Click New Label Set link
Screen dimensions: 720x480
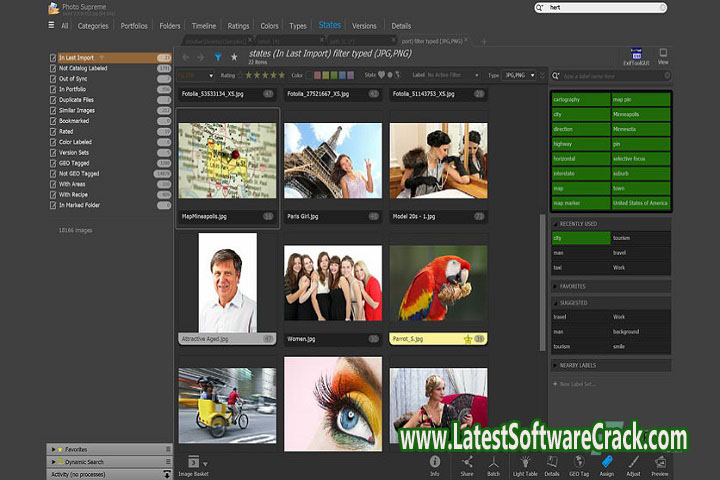[x=574, y=384]
